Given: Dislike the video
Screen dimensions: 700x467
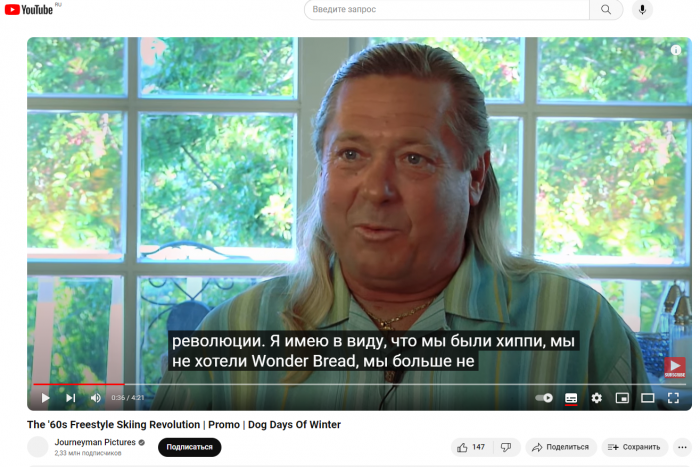Looking at the screenshot, I should [507, 447].
